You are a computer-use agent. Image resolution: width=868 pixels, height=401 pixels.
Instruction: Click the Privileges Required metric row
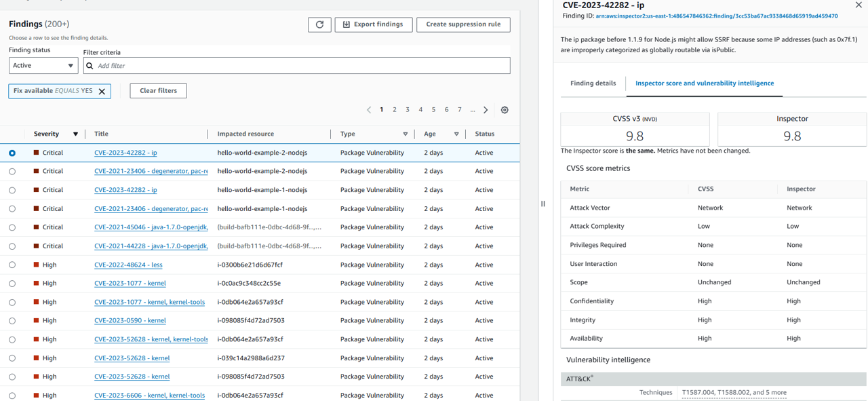(713, 245)
